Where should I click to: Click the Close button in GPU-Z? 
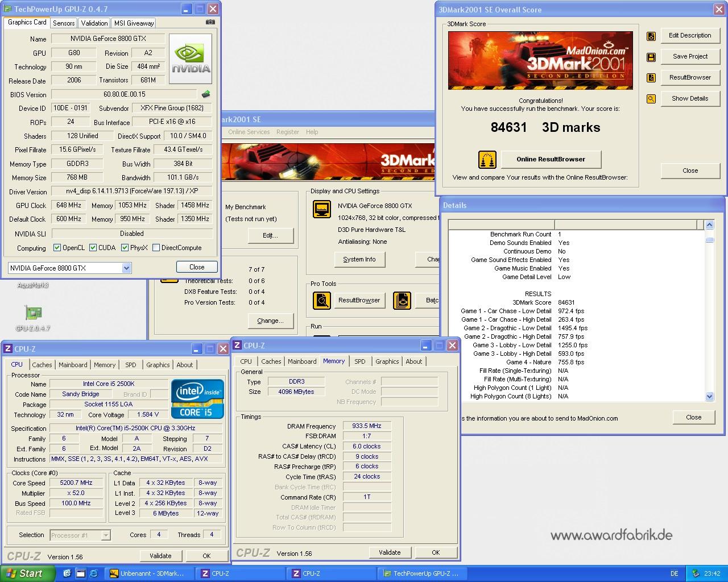(197, 267)
